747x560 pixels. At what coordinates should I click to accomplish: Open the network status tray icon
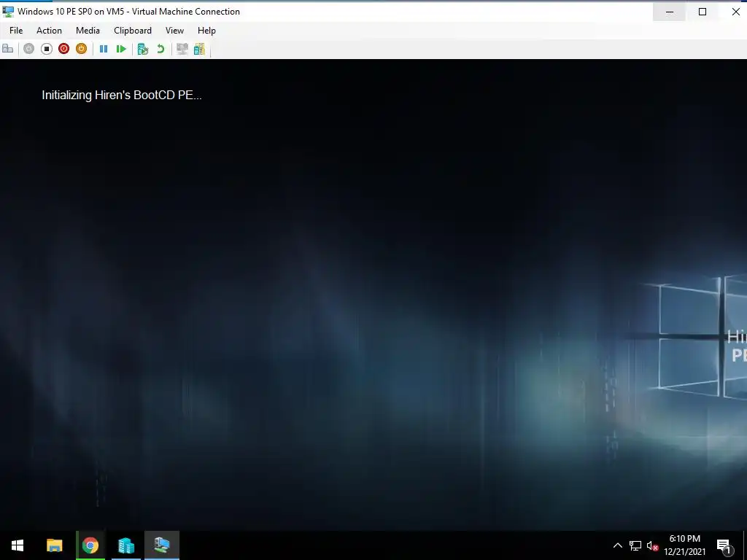pos(635,545)
